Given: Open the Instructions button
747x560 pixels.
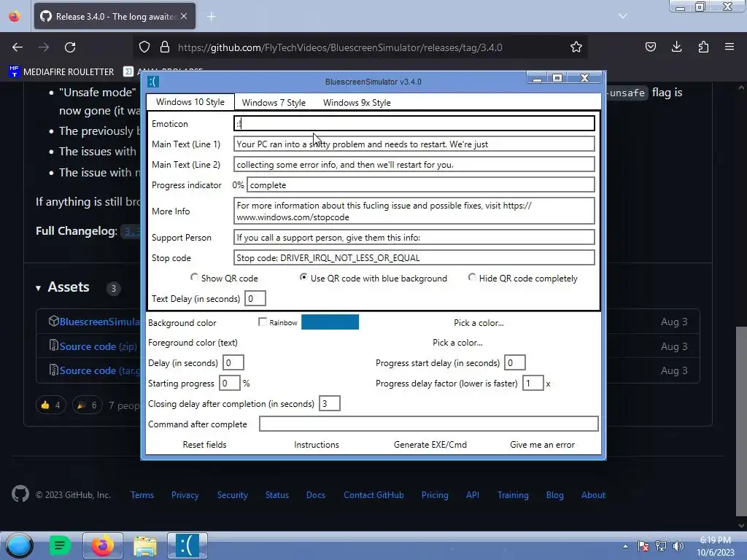Looking at the screenshot, I should pos(317,444).
